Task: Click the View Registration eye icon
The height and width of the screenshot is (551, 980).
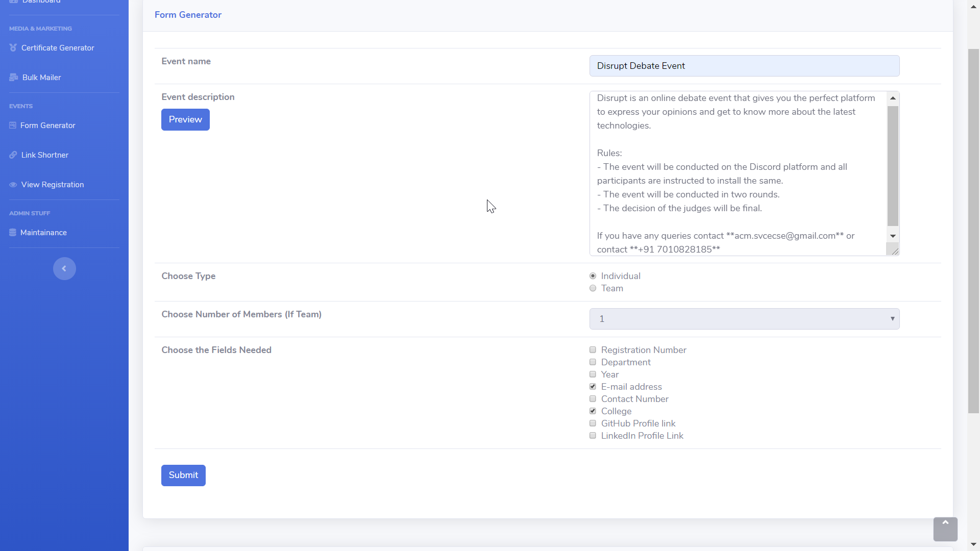Action: [13, 185]
